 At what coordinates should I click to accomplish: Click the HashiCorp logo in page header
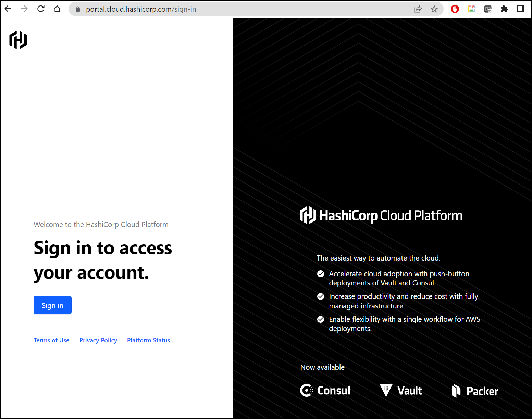click(x=18, y=40)
